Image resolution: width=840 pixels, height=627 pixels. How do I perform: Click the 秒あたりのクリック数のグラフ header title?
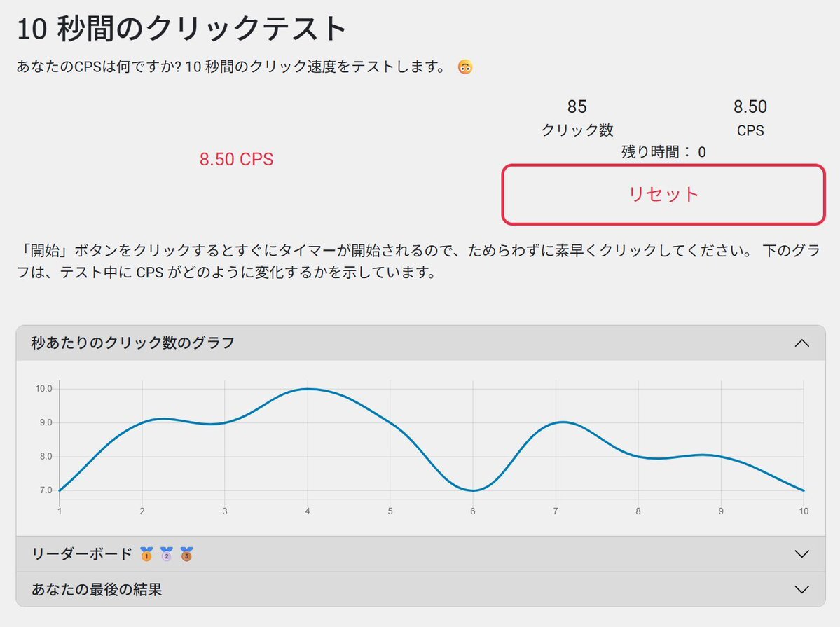(x=132, y=343)
